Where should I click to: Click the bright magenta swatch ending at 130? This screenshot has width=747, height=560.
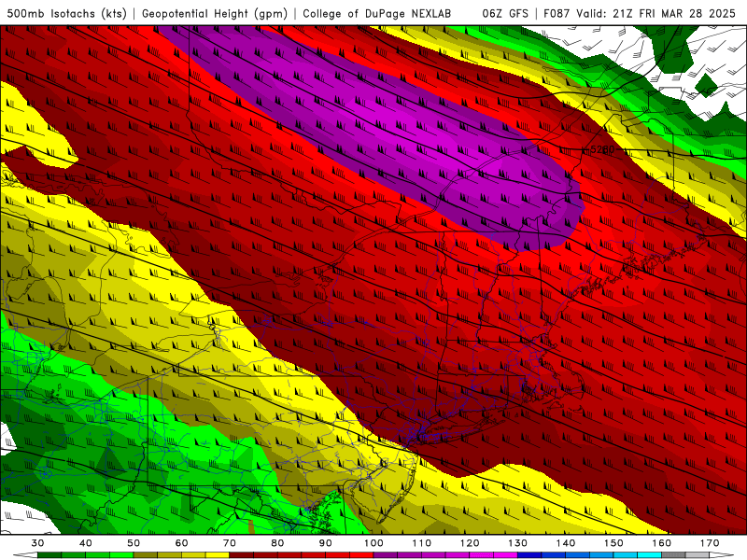(505, 555)
